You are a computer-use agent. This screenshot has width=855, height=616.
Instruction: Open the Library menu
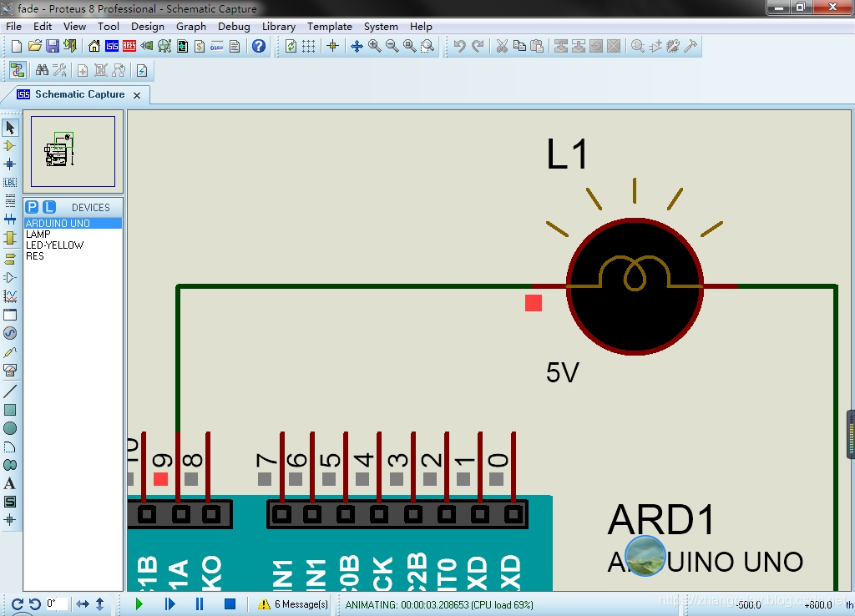pyautogui.click(x=279, y=26)
